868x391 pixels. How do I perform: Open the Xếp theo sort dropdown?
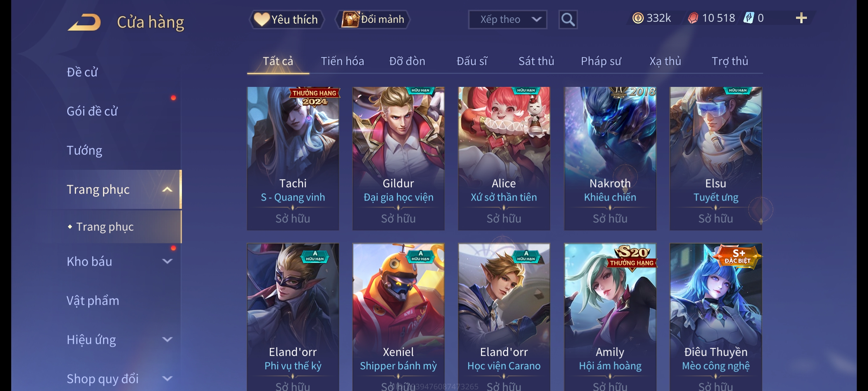pyautogui.click(x=507, y=20)
